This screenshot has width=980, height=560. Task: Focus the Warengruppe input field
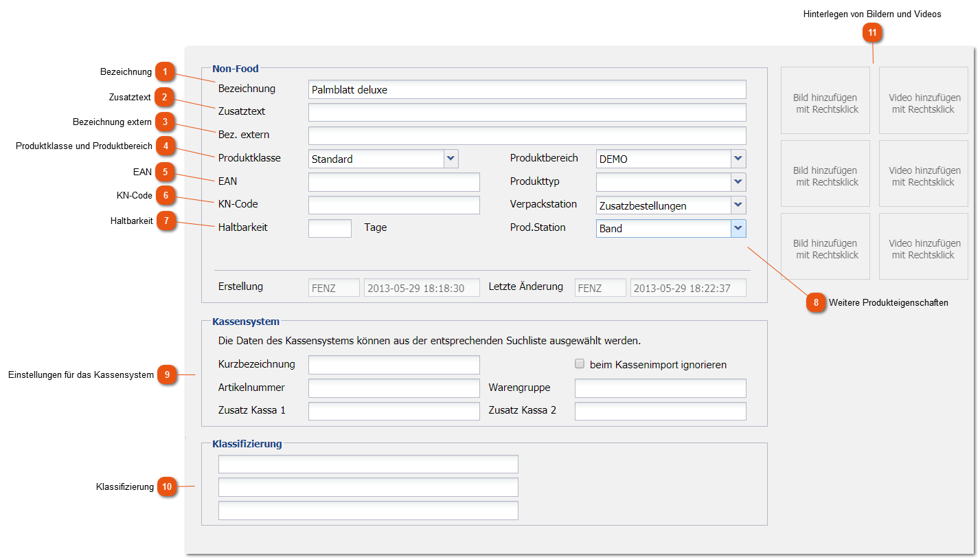(x=661, y=388)
